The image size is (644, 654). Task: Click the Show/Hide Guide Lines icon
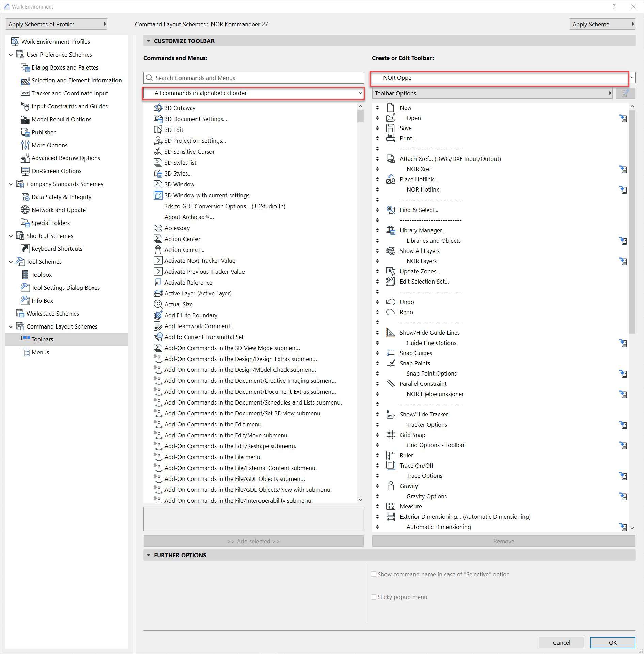point(391,333)
